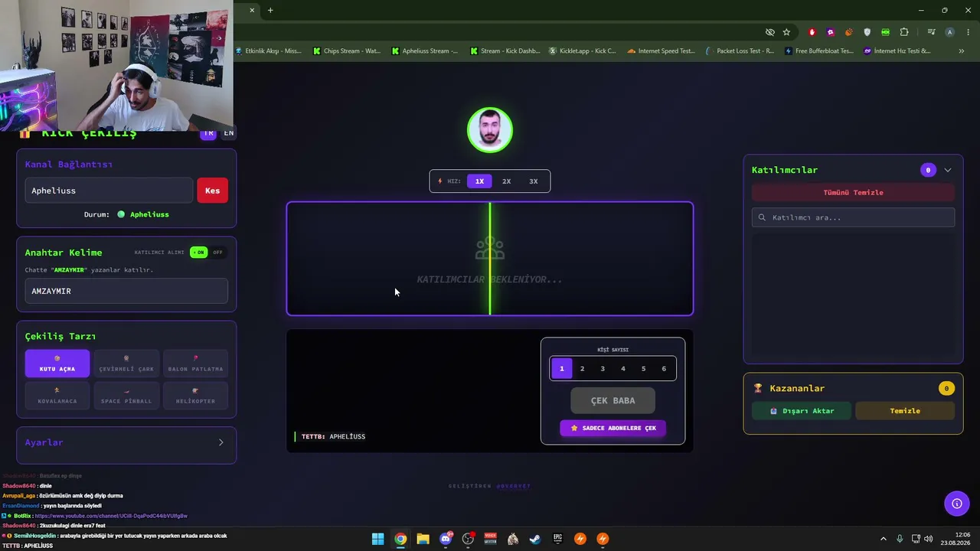Viewport: 980px width, 551px height.
Task: Open the Chrome profile avatar menu
Action: pos(949,32)
